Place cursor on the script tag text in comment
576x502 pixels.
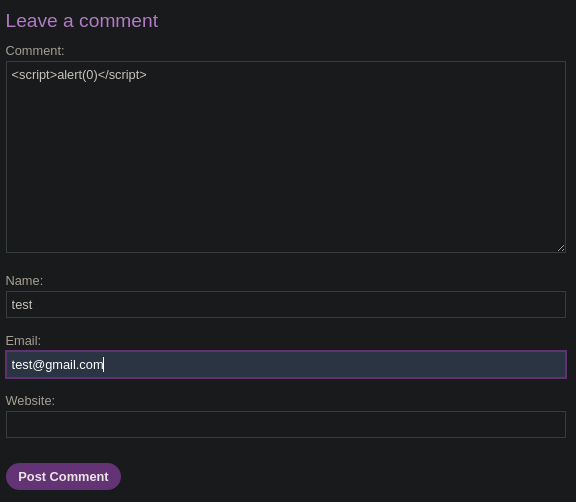(79, 75)
